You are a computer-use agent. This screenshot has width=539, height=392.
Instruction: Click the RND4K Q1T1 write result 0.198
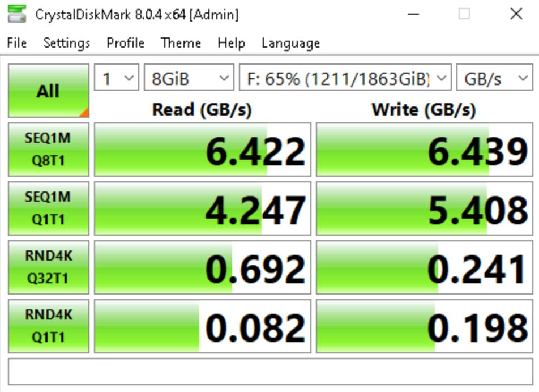425,326
